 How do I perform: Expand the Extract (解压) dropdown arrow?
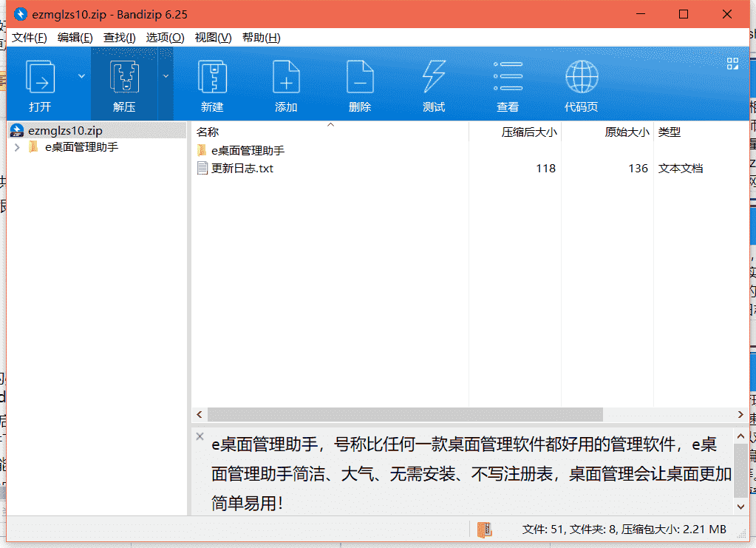166,76
